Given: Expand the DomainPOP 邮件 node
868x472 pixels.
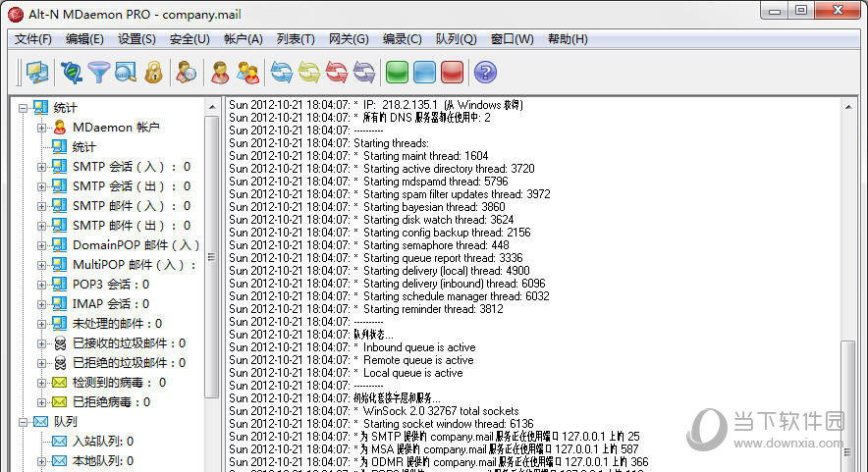Looking at the screenshot, I should [x=41, y=245].
